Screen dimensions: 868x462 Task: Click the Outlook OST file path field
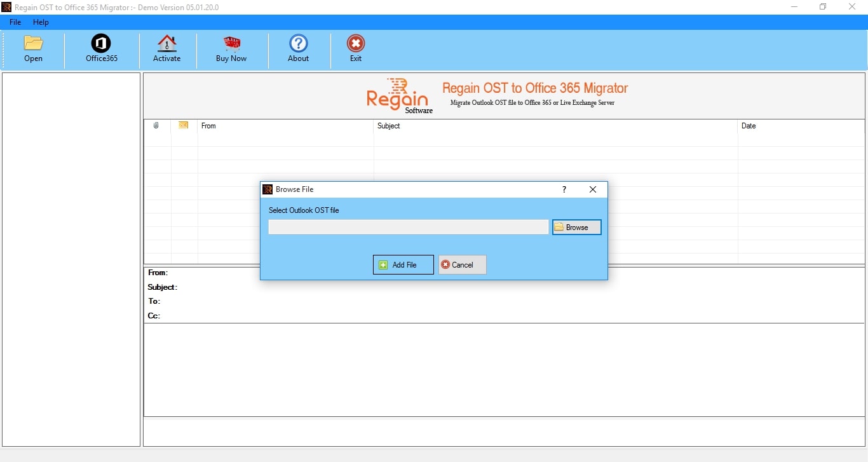tap(408, 227)
